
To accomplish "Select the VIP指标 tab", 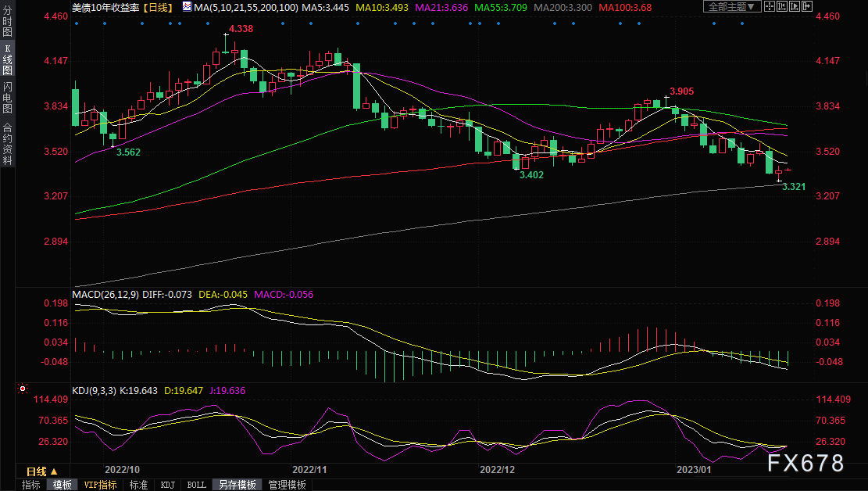I will click(100, 485).
